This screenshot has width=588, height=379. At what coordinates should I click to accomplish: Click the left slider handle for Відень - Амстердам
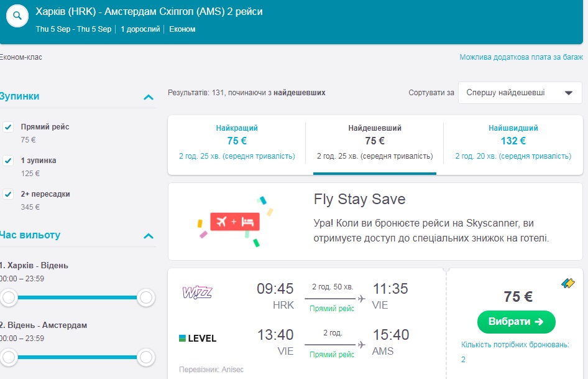pyautogui.click(x=9, y=357)
